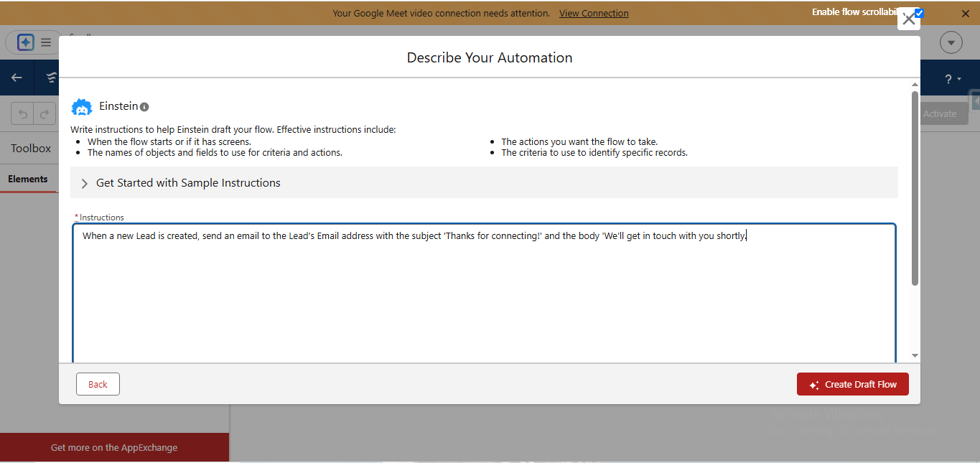Click 'The actions you want the flow to take.'
The height and width of the screenshot is (463, 980).
coord(579,141)
